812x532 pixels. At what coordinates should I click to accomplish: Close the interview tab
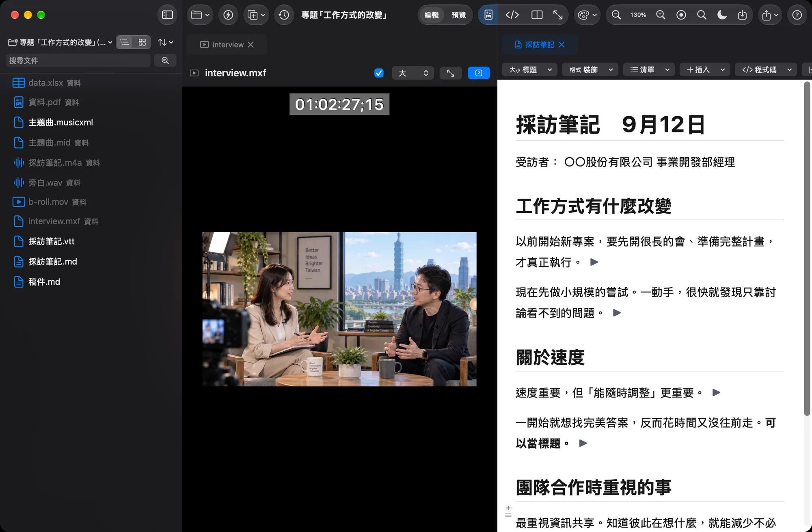[251, 45]
